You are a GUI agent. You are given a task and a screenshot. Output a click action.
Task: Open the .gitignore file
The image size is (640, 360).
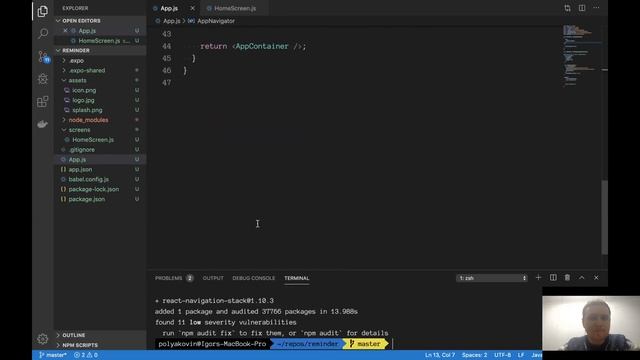(82, 150)
